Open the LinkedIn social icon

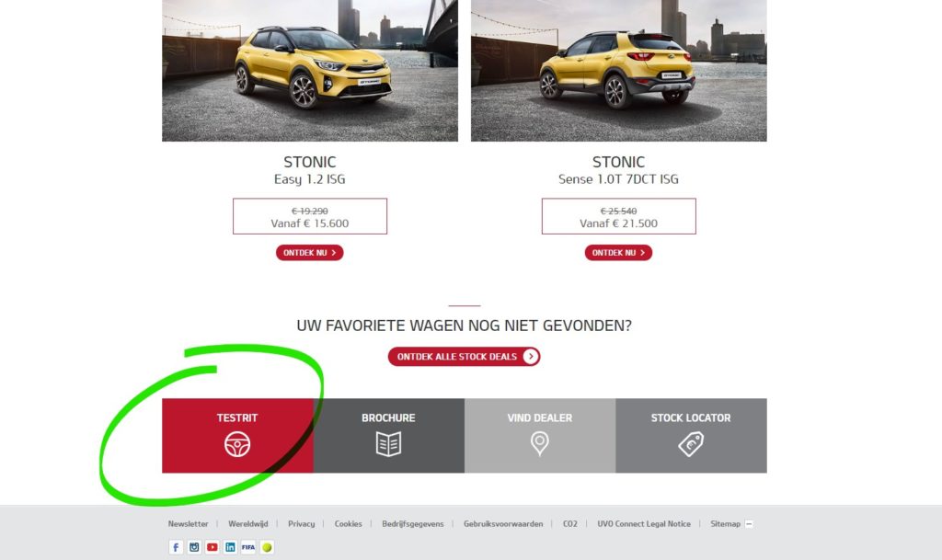[230, 547]
